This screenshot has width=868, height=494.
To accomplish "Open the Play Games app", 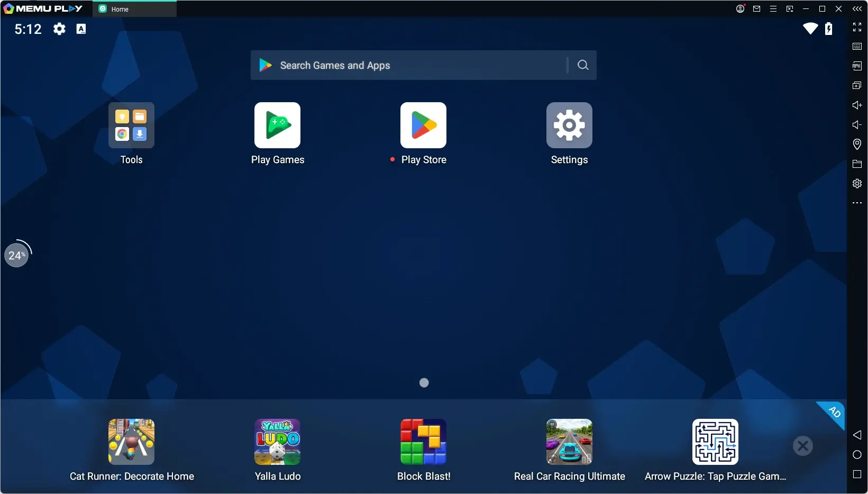I will tap(277, 125).
